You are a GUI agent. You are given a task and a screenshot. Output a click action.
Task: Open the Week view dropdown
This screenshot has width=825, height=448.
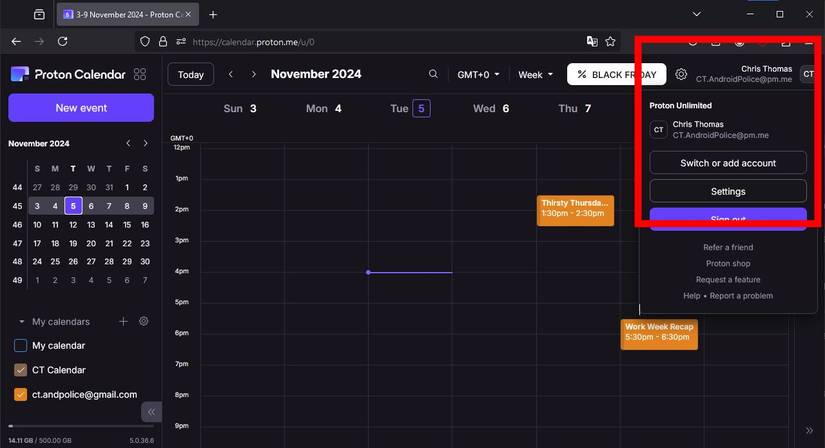click(x=535, y=74)
